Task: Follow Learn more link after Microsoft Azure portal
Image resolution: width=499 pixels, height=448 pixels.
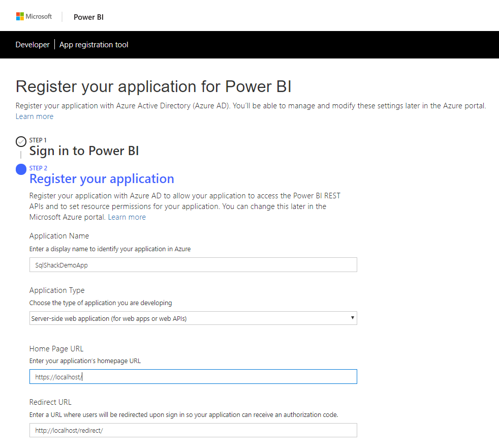Action: (x=127, y=217)
